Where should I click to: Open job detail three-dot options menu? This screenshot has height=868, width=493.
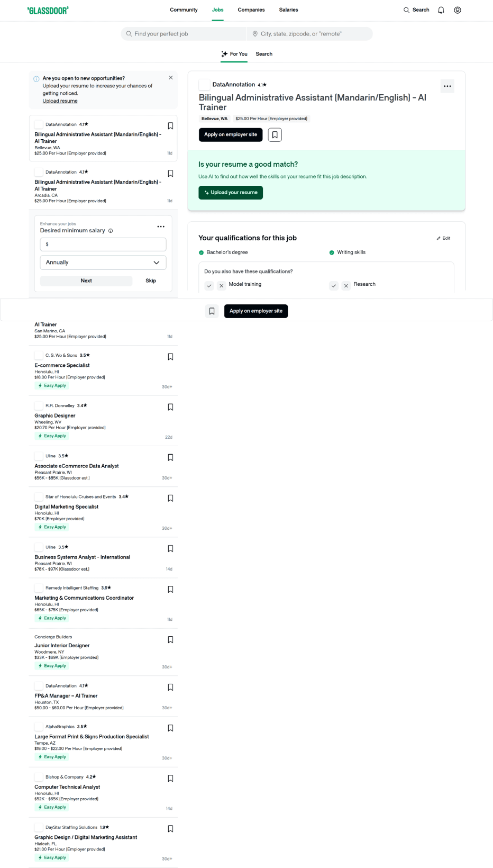tap(448, 86)
